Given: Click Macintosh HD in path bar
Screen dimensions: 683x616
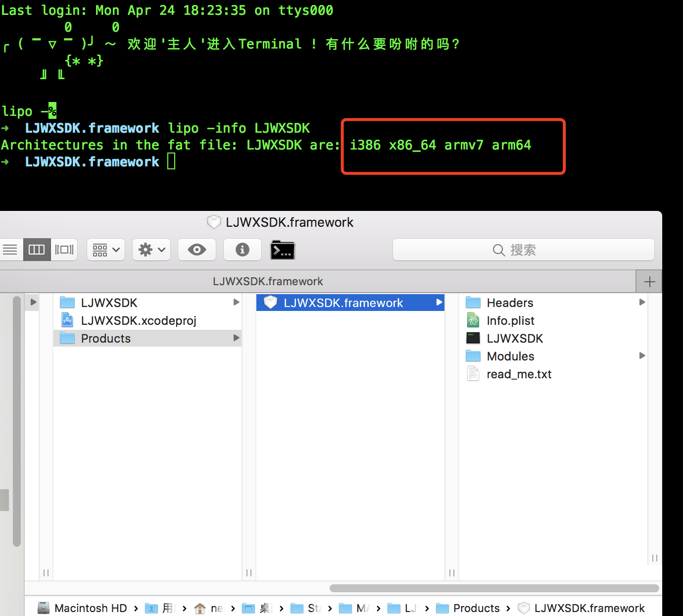Looking at the screenshot, I should (x=90, y=608).
